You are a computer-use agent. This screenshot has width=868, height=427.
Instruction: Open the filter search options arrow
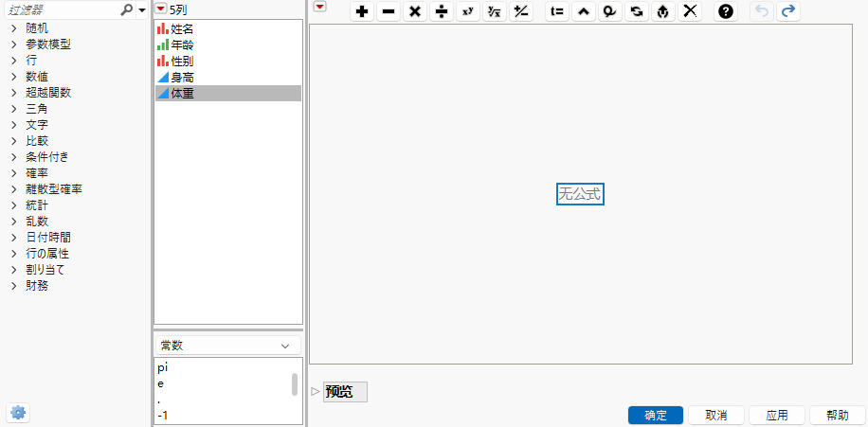click(142, 10)
